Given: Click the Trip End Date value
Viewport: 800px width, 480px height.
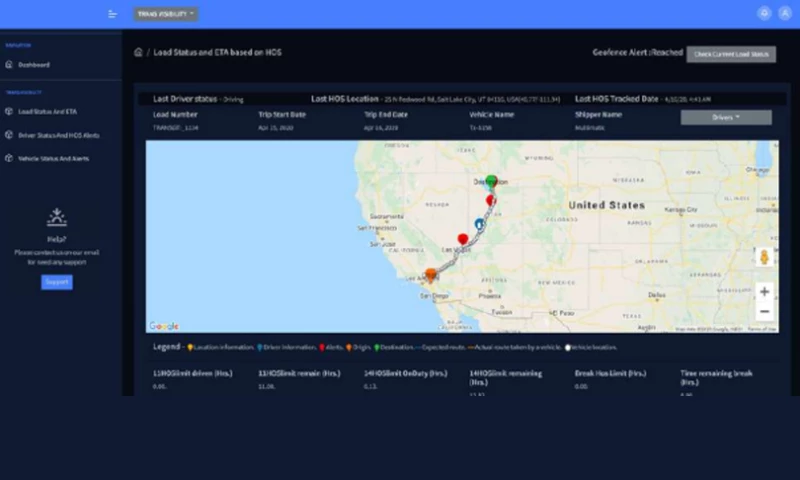Looking at the screenshot, I should tap(381, 128).
